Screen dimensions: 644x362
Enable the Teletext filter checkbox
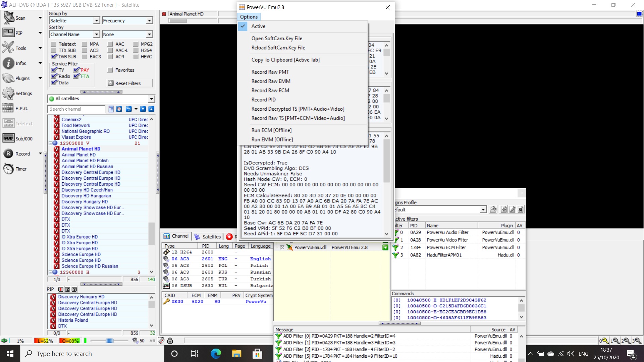[54, 44]
